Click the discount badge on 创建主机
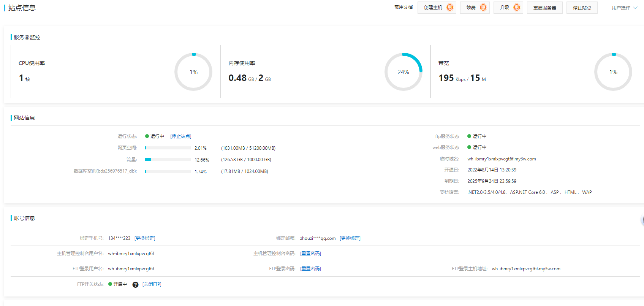The height and width of the screenshot is (306, 644). [x=450, y=8]
